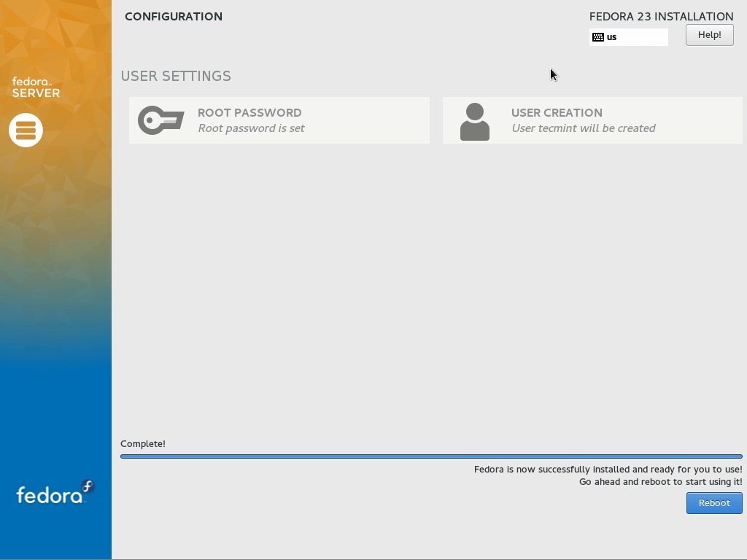The height and width of the screenshot is (560, 747).
Task: Click the installation progress bar
Action: tap(430, 456)
